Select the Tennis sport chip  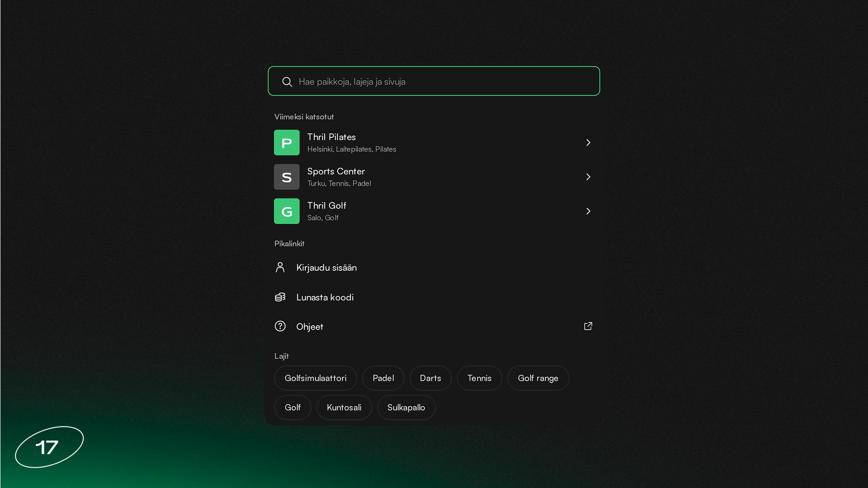pos(479,378)
